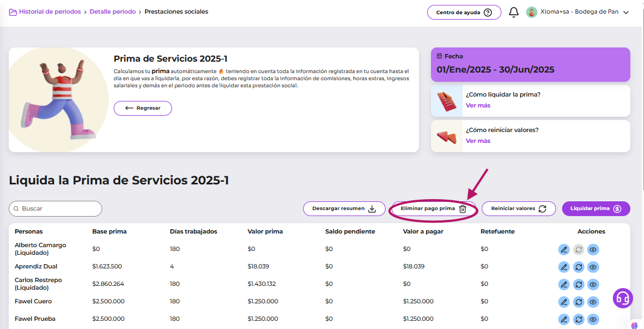The image size is (644, 329).
Task: Open the headset support chat bubble
Action: 623,298
